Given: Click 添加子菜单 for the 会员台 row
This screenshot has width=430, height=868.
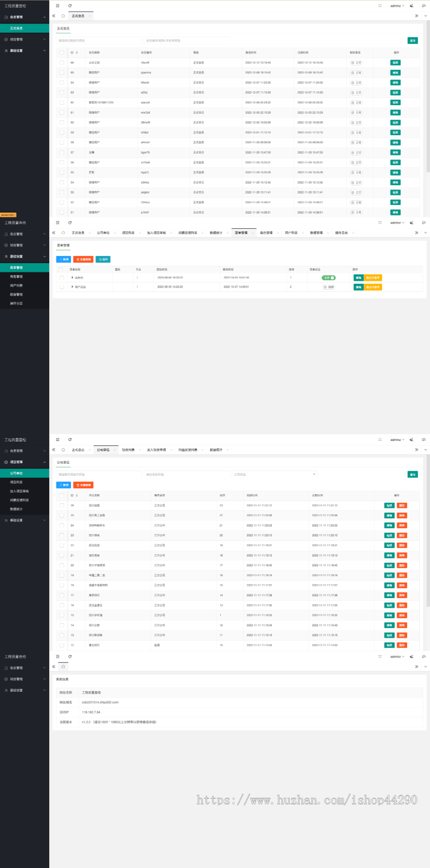Looking at the screenshot, I should 373,278.
